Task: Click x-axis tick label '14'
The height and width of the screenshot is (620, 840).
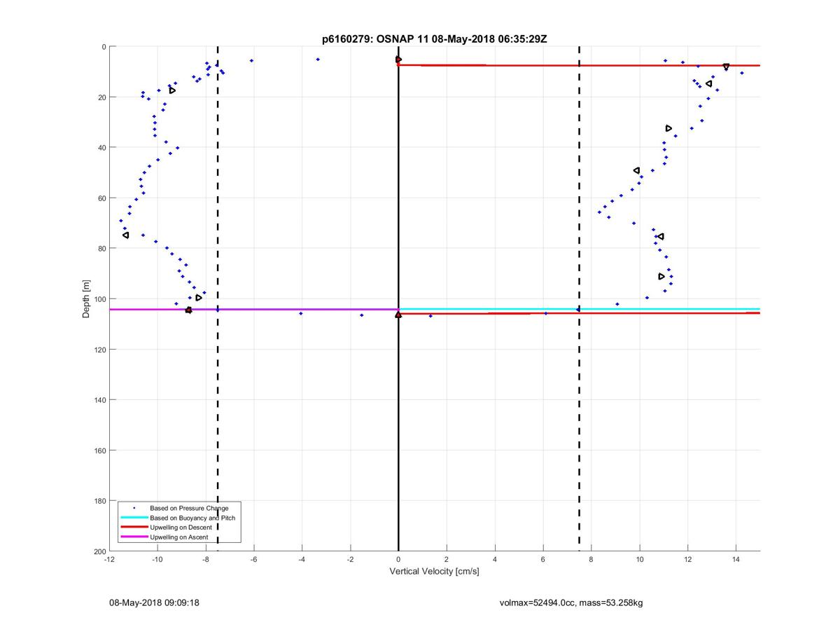Action: (x=736, y=560)
